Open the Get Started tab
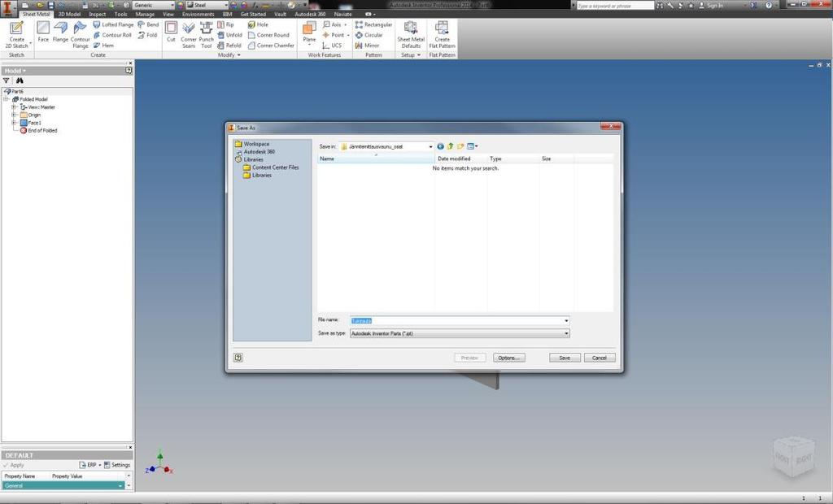This screenshot has width=833, height=504. [253, 15]
